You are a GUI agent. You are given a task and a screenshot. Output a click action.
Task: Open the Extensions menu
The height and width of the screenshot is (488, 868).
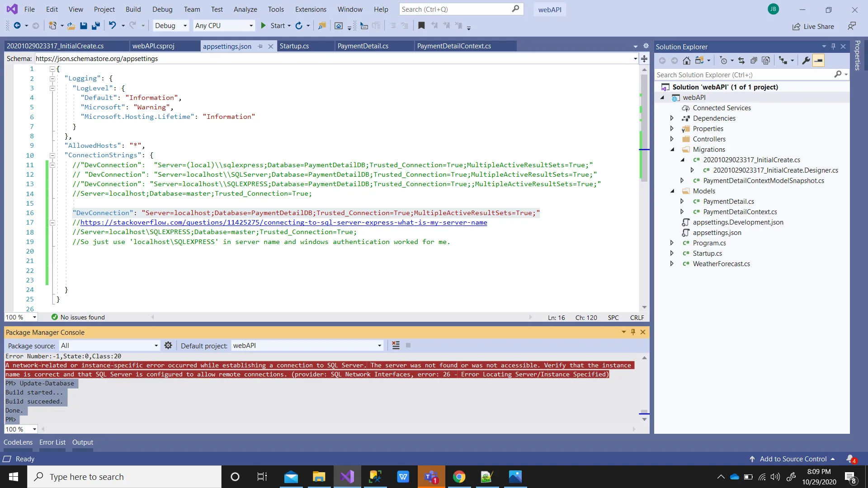pos(311,9)
